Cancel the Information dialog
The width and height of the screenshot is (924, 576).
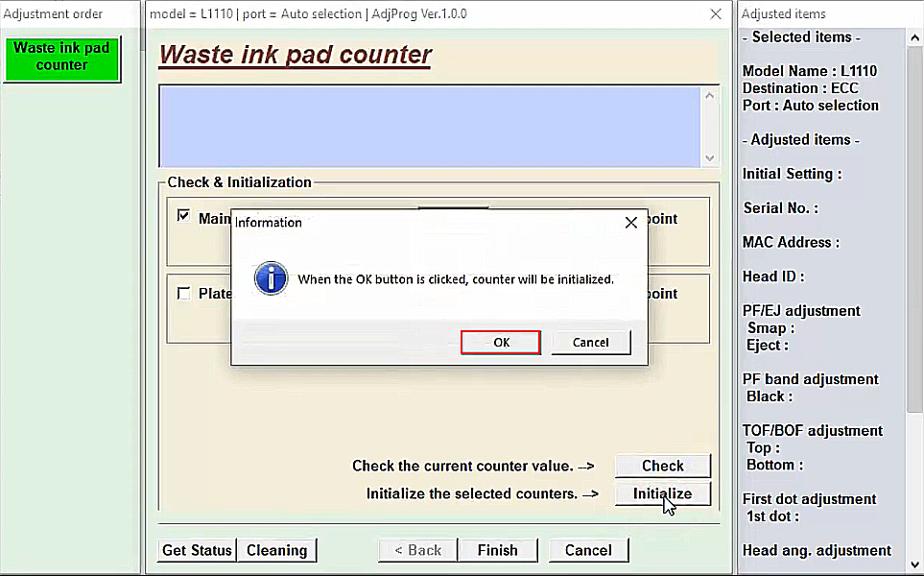coord(590,343)
